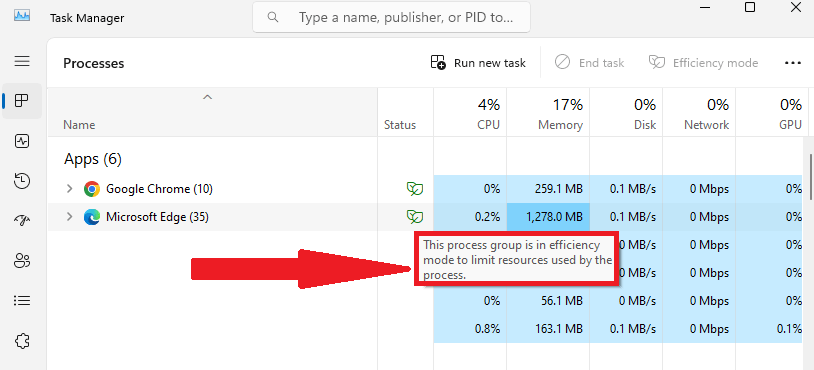Viewport: 814px width, 370px height.
Task: Click the vertical scrollbar of process list
Action: pos(811,176)
